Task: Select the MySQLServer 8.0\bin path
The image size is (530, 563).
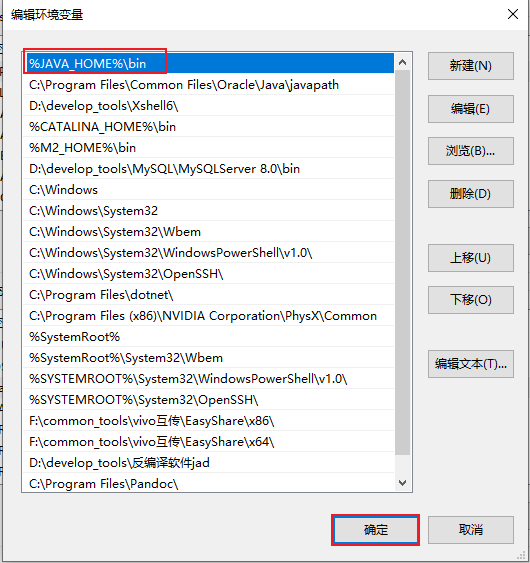Action: (208, 169)
